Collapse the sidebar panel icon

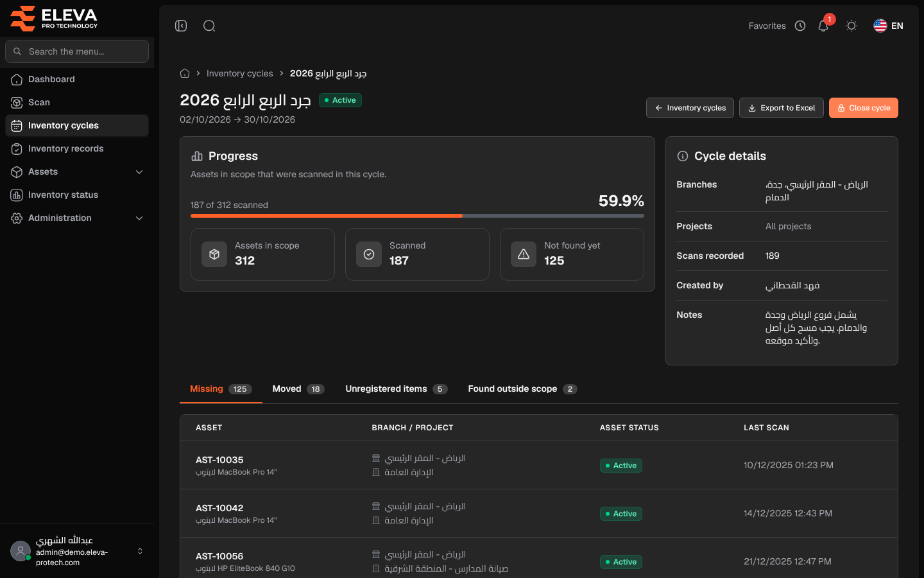pos(181,26)
